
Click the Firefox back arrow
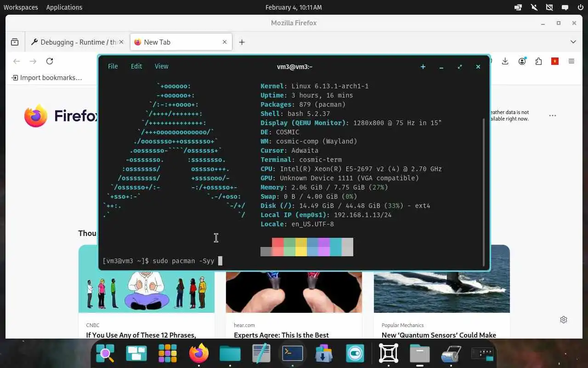pyautogui.click(x=17, y=61)
